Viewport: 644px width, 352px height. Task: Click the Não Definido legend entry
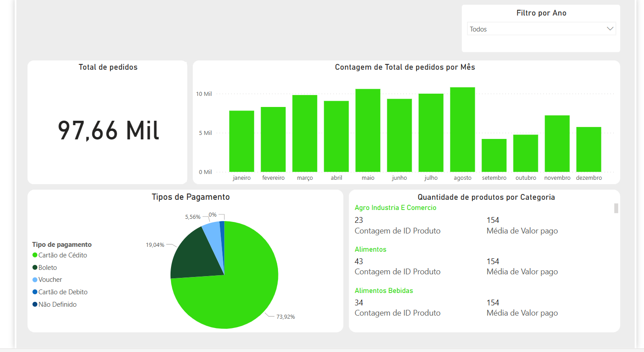click(55, 305)
